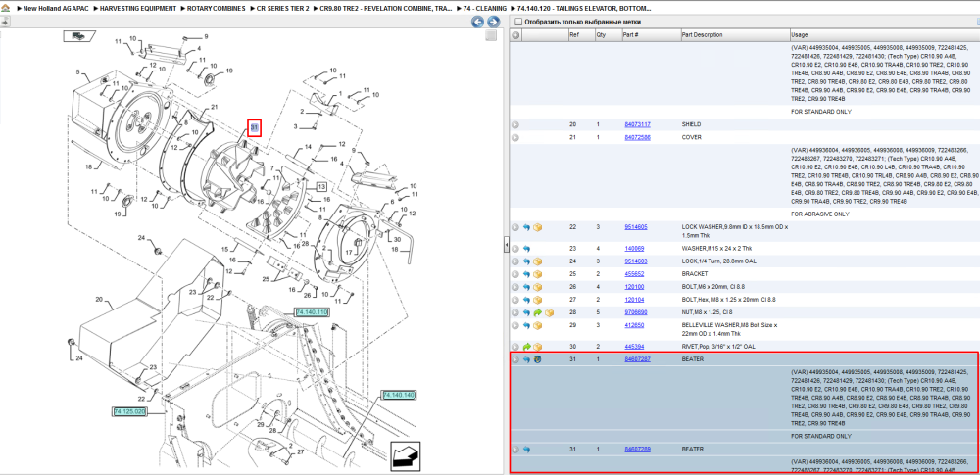Click the combine vehicle icon at diagram top

78,36
